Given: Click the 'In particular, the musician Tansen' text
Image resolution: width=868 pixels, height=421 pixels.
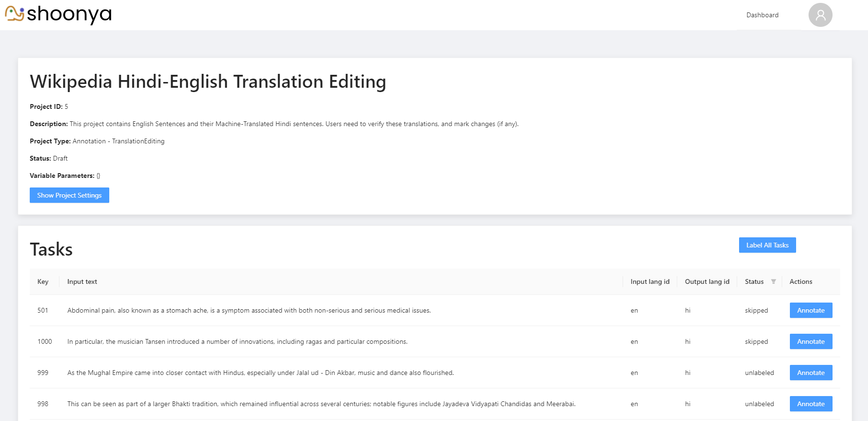Looking at the screenshot, I should pos(237,341).
